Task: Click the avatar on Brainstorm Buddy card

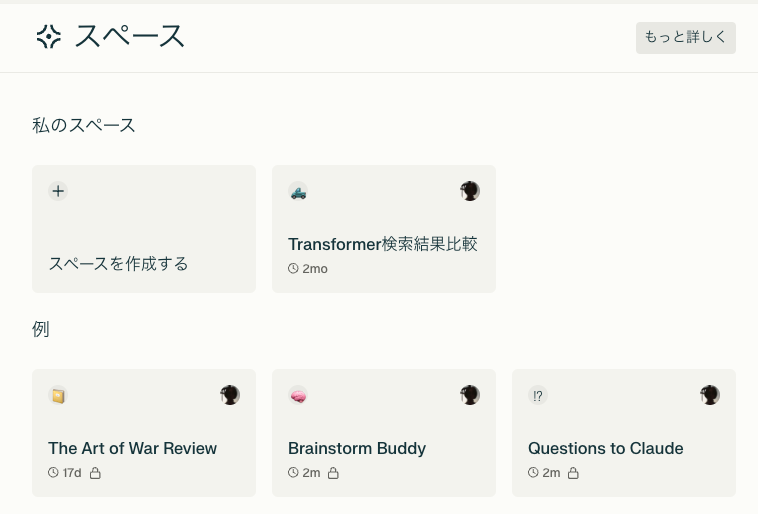Action: (470, 395)
